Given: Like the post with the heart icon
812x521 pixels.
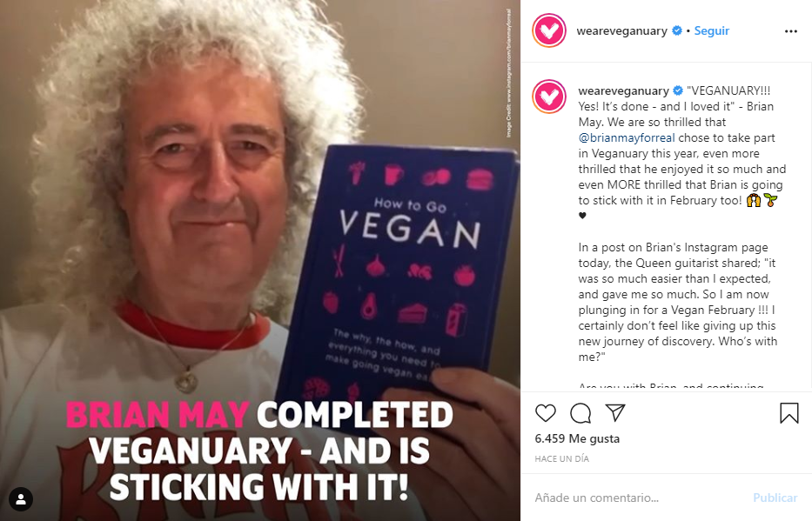Looking at the screenshot, I should click(546, 413).
